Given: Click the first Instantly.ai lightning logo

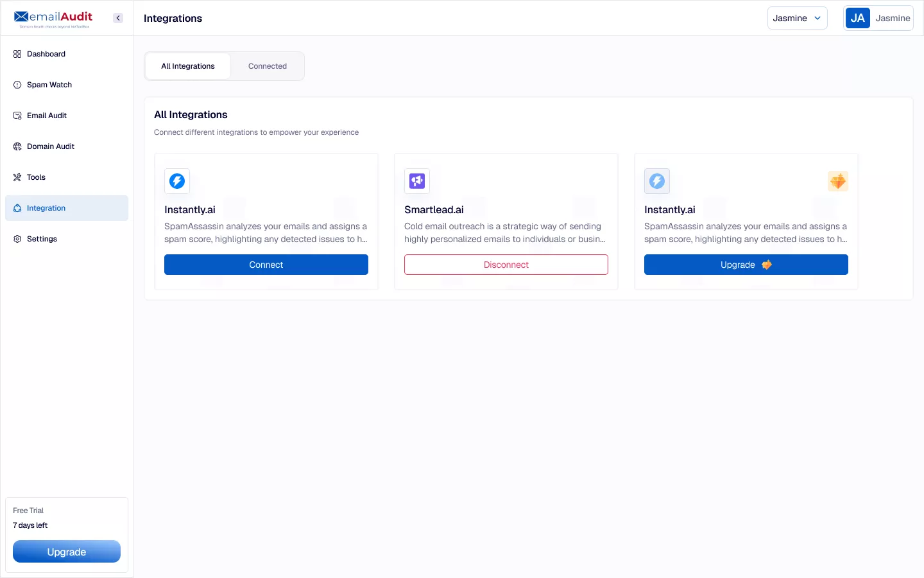Looking at the screenshot, I should click(177, 181).
